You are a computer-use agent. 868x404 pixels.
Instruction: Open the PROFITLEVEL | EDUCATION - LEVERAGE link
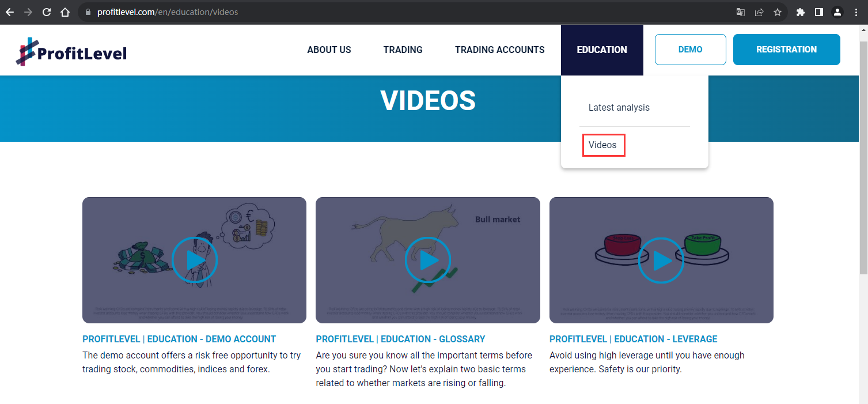tap(634, 339)
